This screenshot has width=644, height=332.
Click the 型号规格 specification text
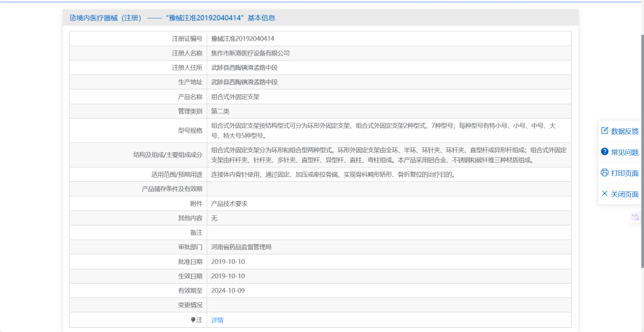tap(383, 131)
